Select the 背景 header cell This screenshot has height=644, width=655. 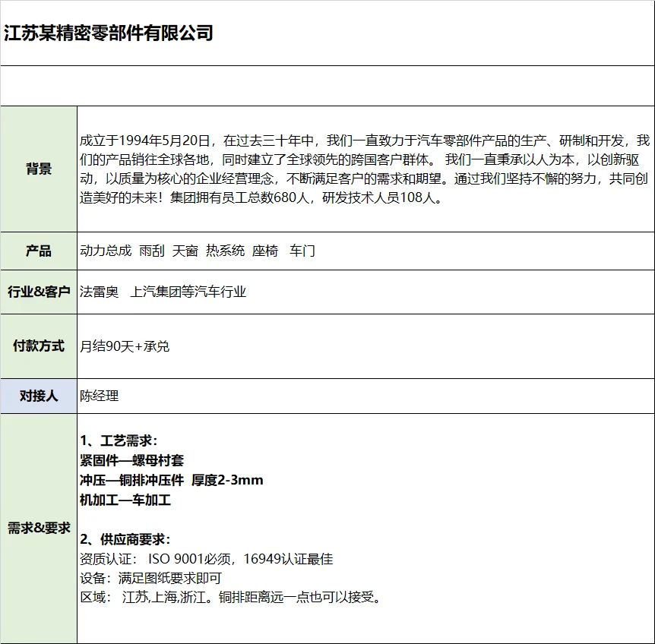click(x=38, y=169)
